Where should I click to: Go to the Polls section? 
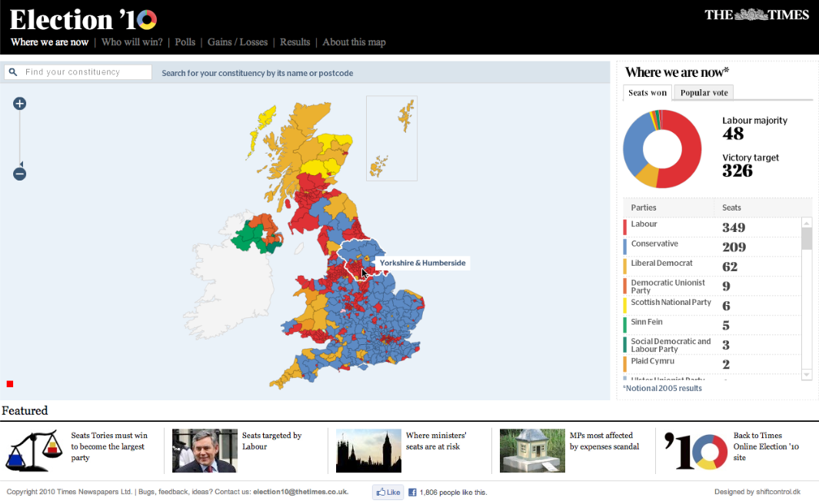click(185, 42)
